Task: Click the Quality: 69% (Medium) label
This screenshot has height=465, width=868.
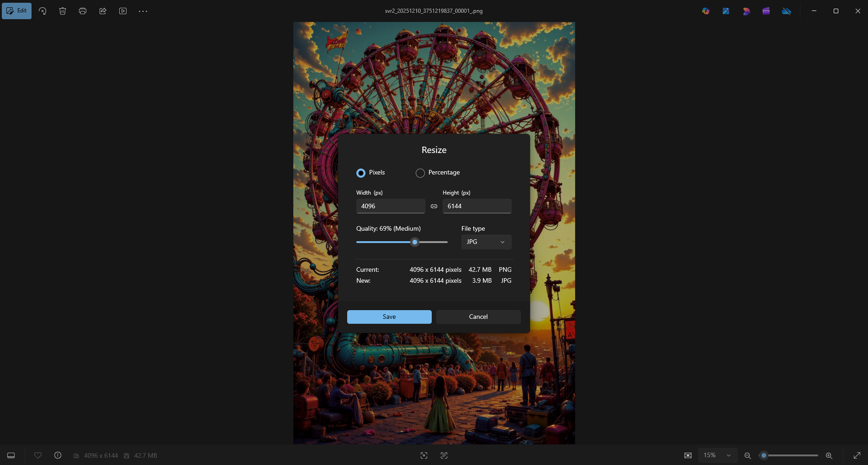Action: 388,229
